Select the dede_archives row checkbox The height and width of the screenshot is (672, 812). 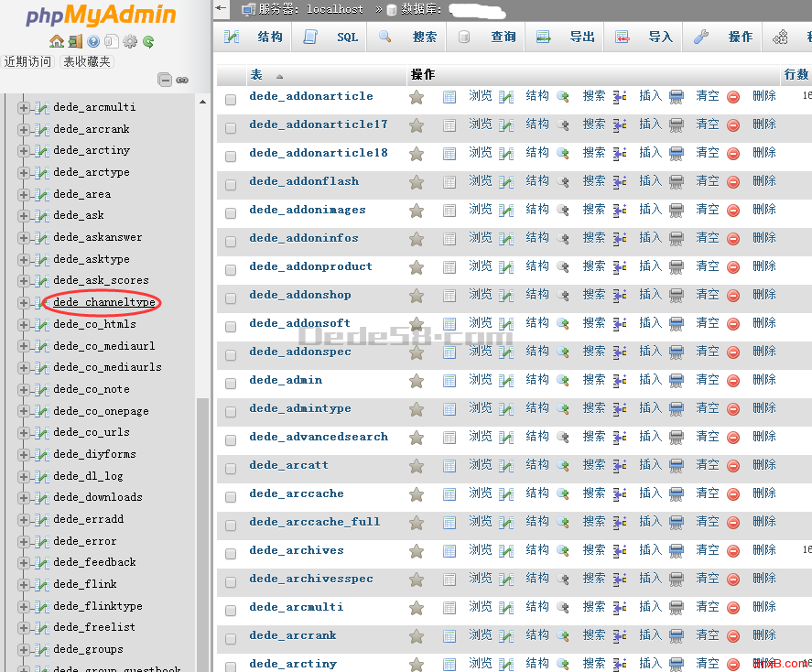231,553
